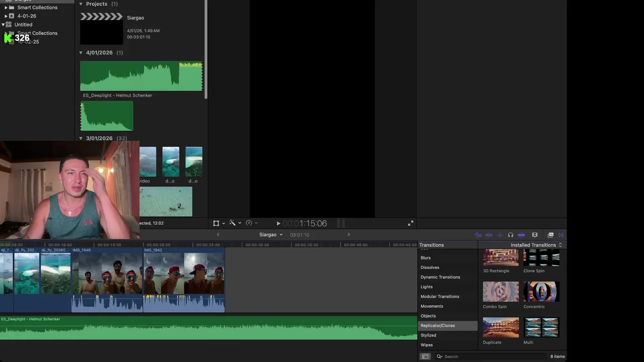Go back in timeline history

point(218,235)
